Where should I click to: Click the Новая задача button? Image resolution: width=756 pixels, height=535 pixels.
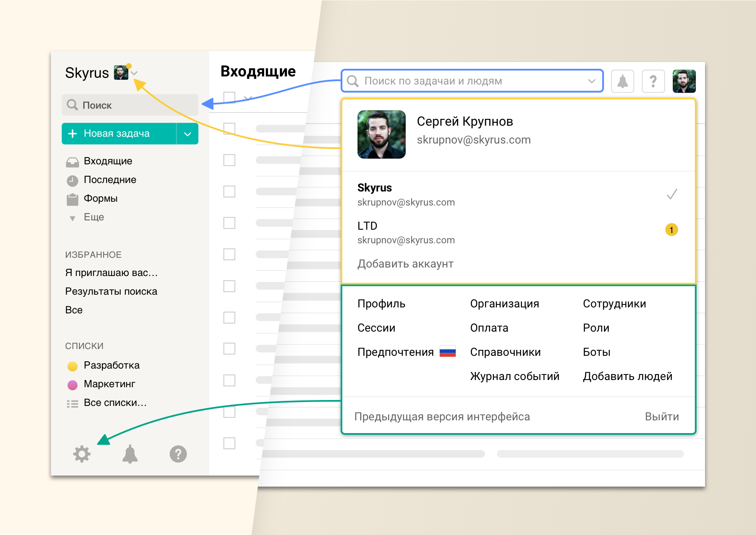[119, 133]
